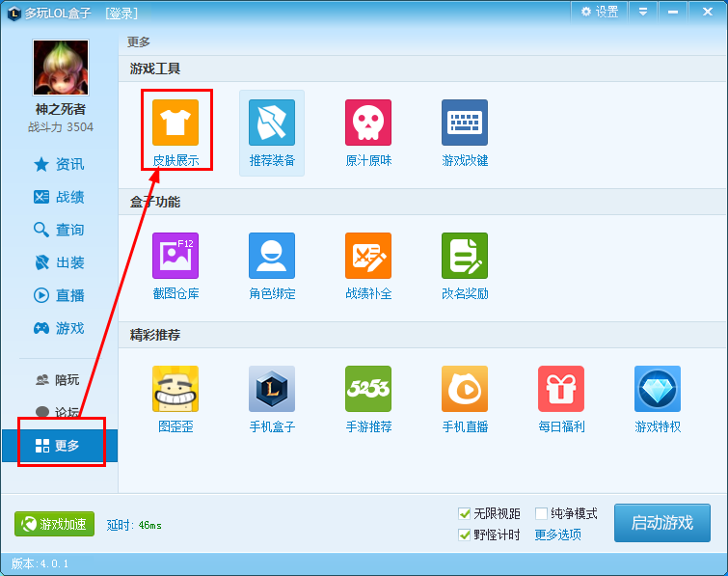
Task: Open the 论坛 forum section
Action: click(x=58, y=412)
